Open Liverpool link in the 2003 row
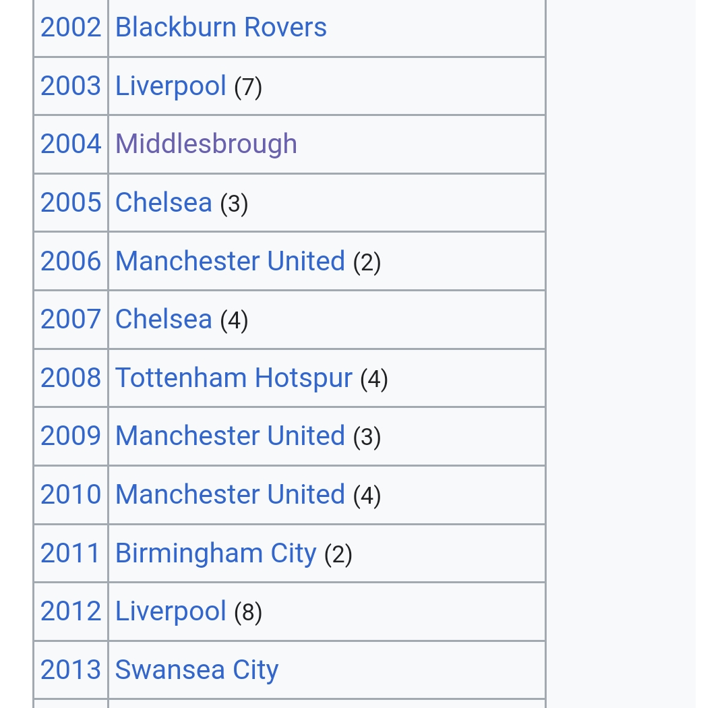Screen dimensions: 728x708 (171, 86)
